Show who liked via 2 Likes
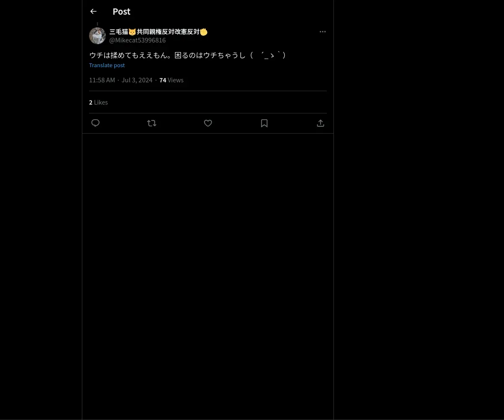This screenshot has width=504, height=420. tap(98, 102)
